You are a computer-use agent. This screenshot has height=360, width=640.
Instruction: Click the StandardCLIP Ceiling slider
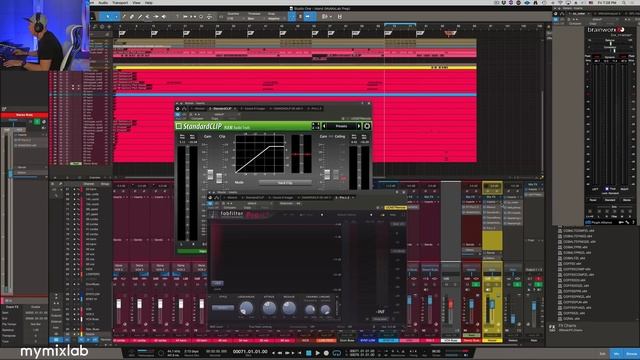[336, 175]
